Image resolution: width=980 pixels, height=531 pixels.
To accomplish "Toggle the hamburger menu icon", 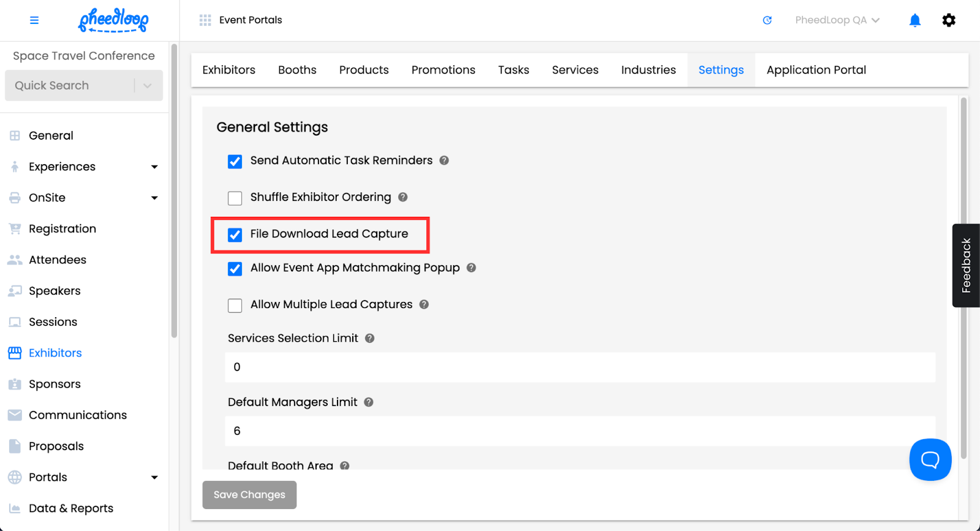I will point(34,20).
